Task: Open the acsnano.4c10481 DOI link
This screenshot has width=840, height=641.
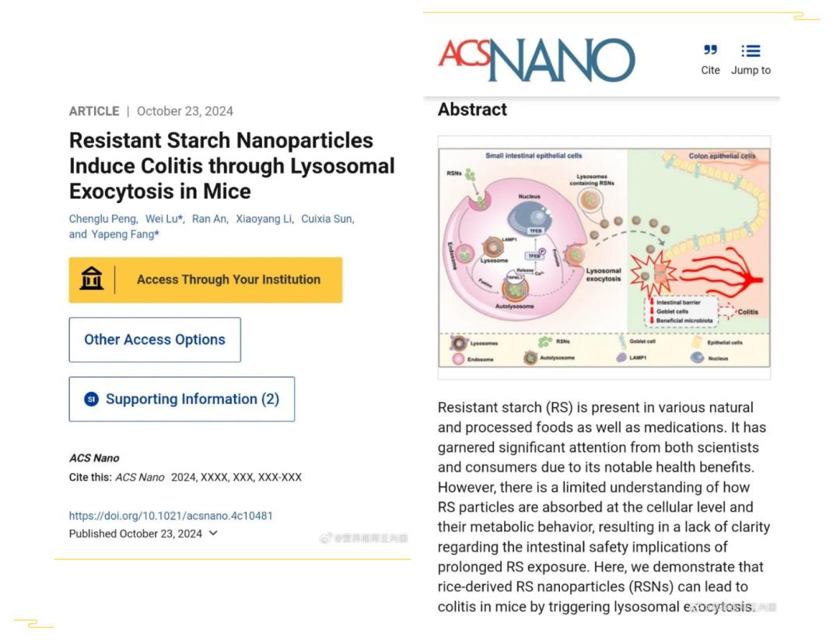Action: point(171,515)
